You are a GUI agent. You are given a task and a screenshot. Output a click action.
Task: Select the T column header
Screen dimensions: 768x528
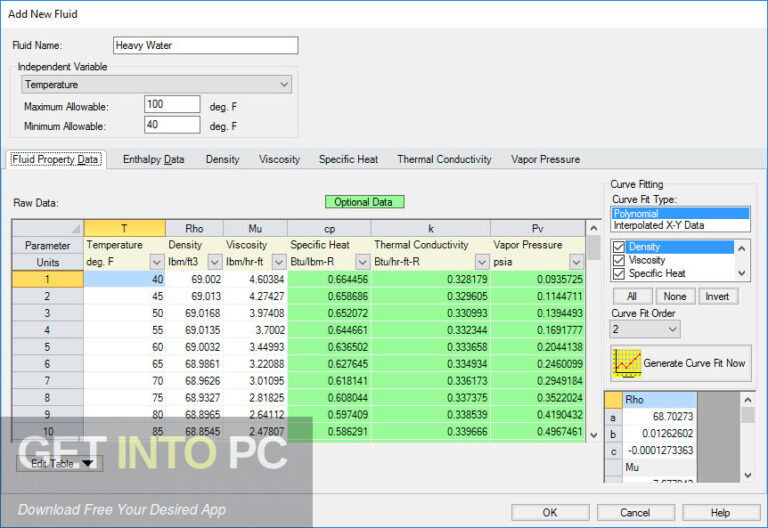[124, 228]
